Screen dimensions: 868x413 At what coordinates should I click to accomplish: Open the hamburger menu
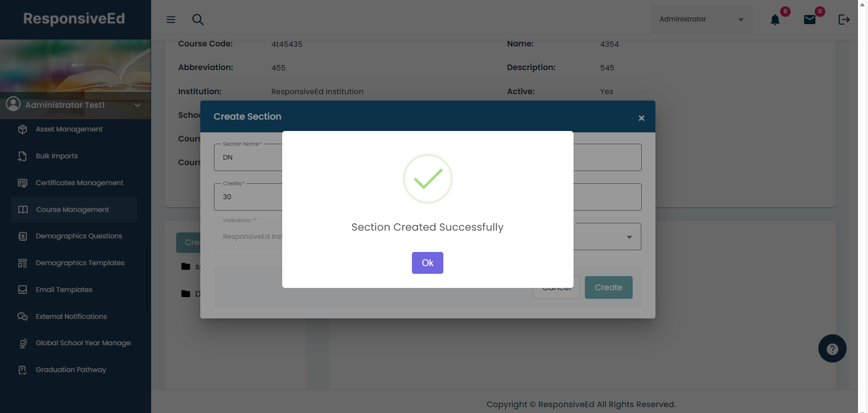pyautogui.click(x=171, y=20)
